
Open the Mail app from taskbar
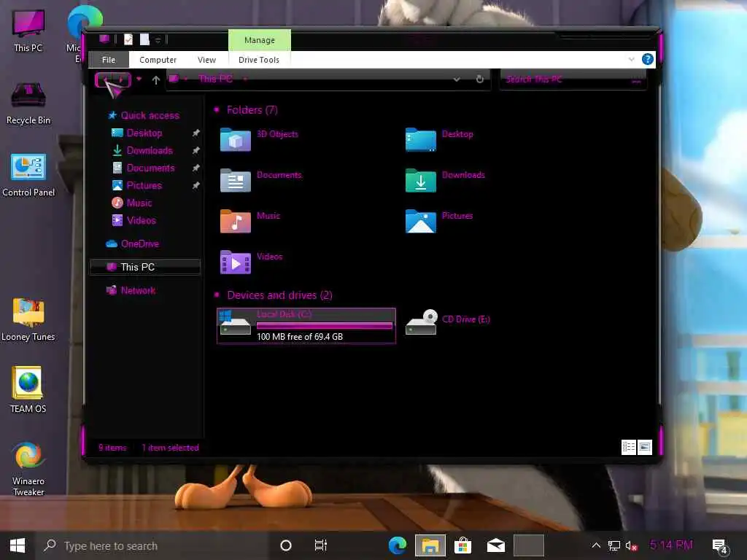(x=495, y=545)
